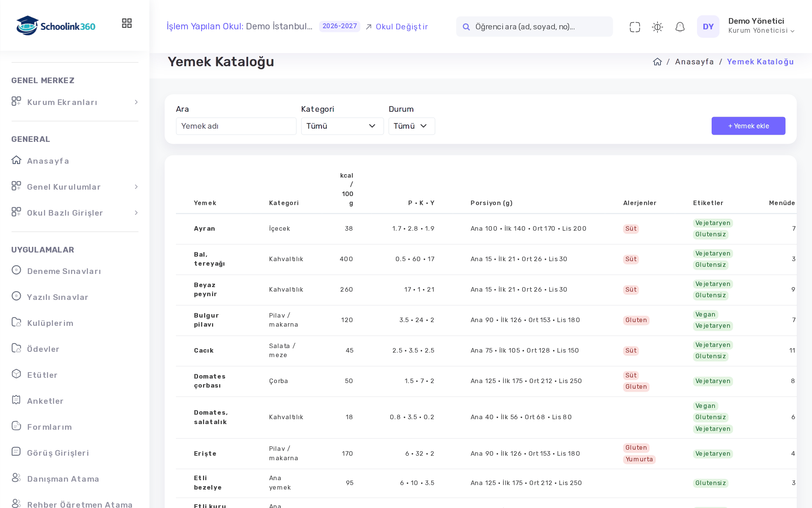The image size is (812, 508).
Task: Expand Genel Kurulumlar menu
Action: (75, 187)
